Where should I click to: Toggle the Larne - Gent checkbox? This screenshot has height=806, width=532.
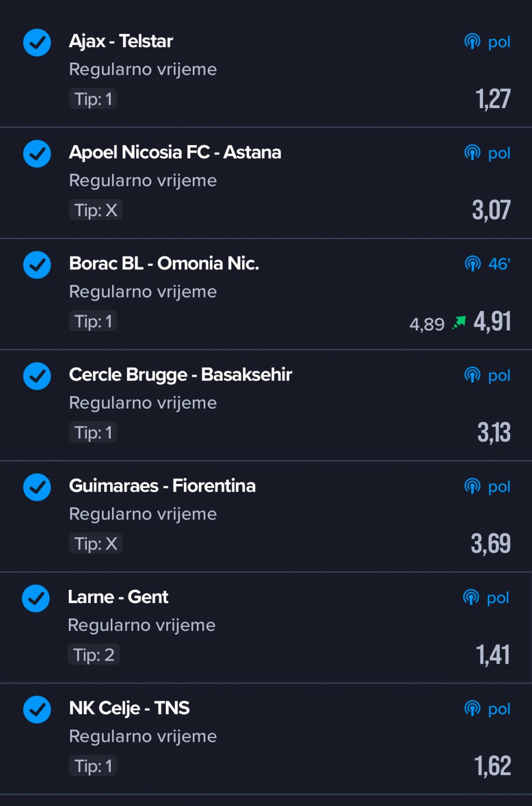[36, 599]
